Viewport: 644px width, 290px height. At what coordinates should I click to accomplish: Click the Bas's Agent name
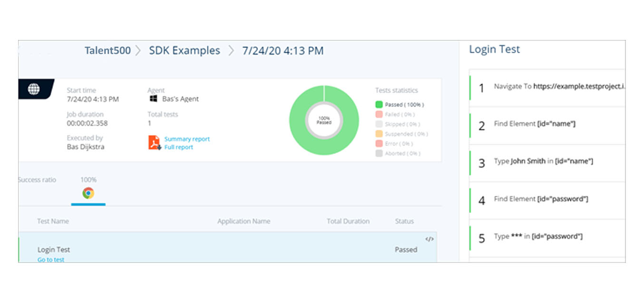pos(180,99)
